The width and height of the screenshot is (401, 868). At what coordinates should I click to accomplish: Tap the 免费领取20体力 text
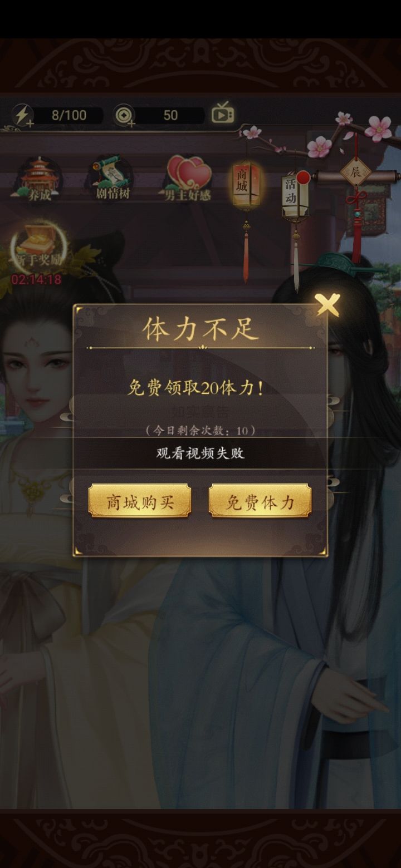coord(195,388)
